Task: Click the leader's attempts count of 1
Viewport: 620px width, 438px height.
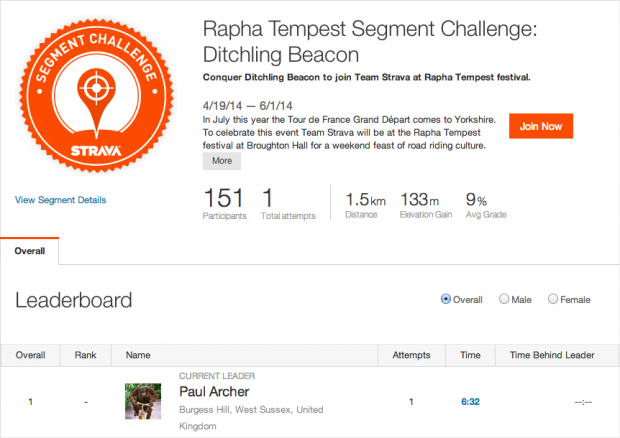Action: [410, 401]
